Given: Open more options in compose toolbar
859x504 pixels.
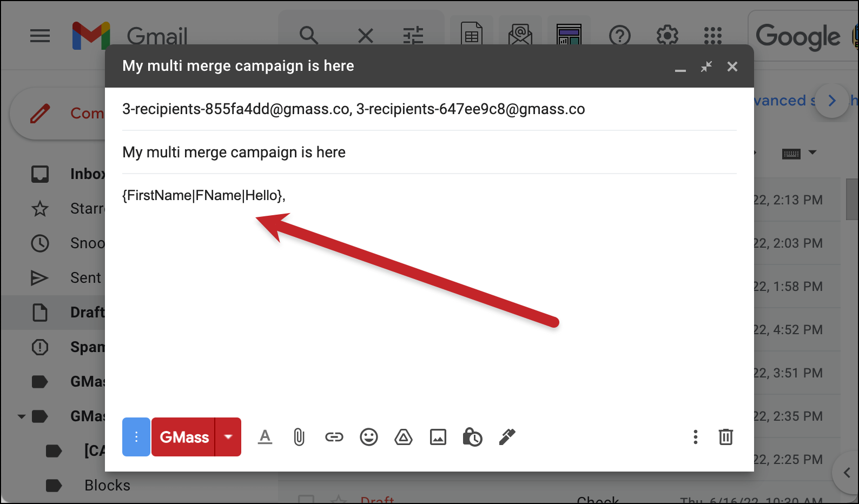Looking at the screenshot, I should pos(696,437).
